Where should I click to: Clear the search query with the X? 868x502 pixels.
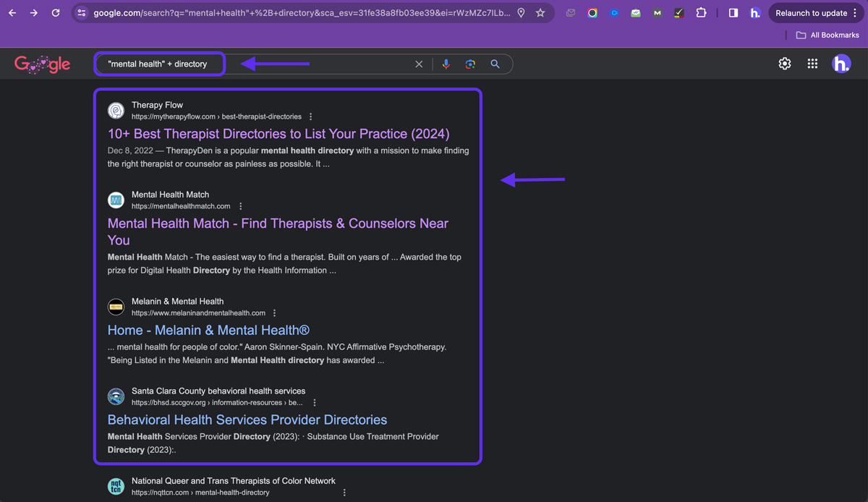pos(419,64)
